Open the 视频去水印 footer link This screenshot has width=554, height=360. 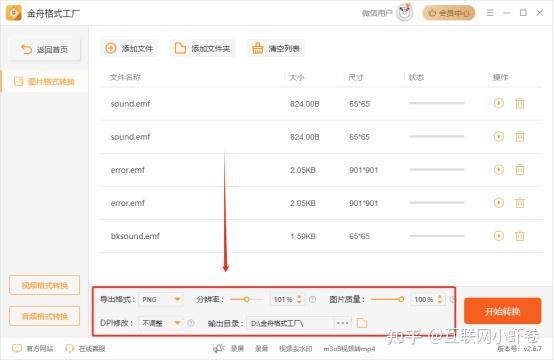pos(296,349)
